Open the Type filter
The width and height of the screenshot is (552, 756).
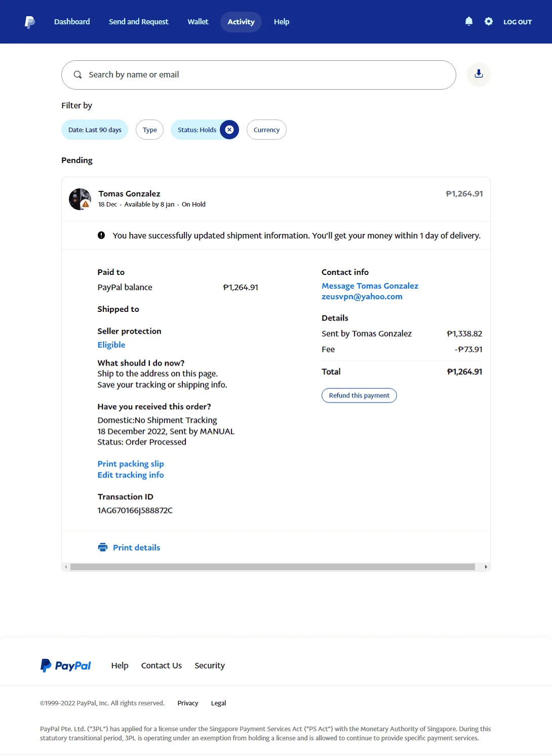(150, 130)
